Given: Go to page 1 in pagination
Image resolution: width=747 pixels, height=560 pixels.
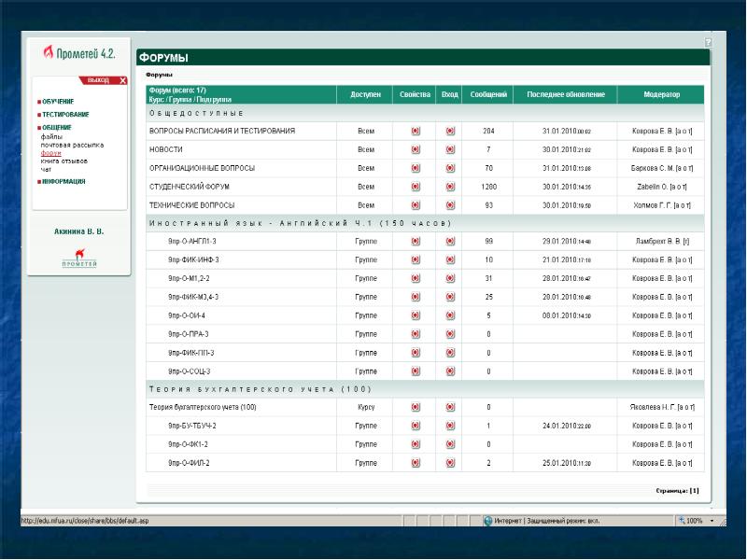Looking at the screenshot, I should point(694,490).
